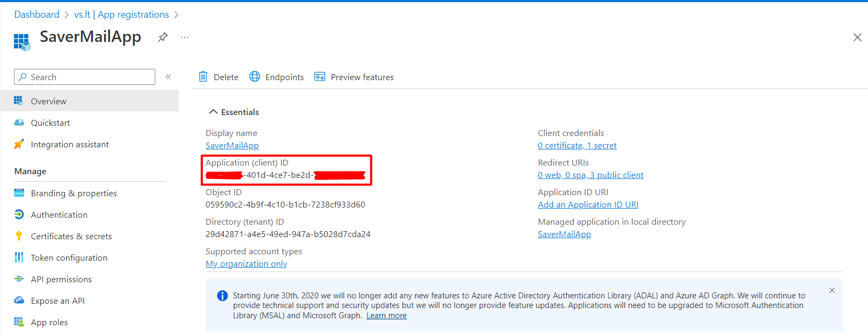Click the Delete trash can icon

[x=203, y=76]
